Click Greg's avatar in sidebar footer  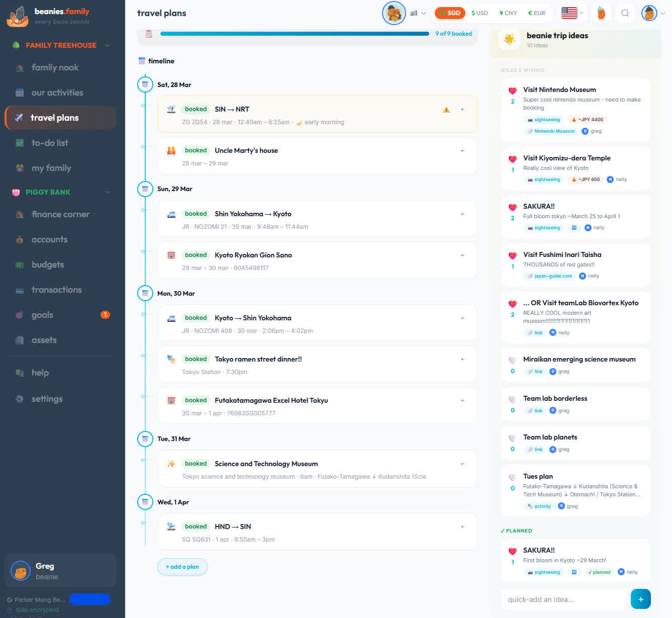[21, 571]
